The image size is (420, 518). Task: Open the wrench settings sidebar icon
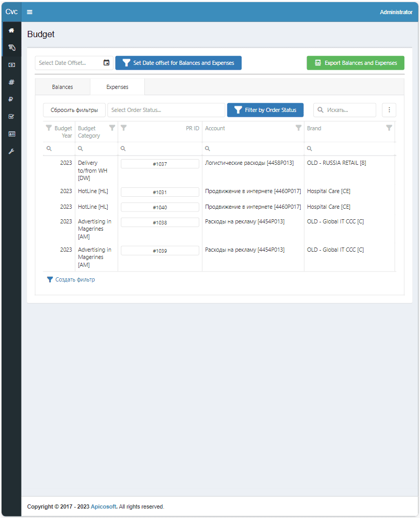(x=12, y=151)
